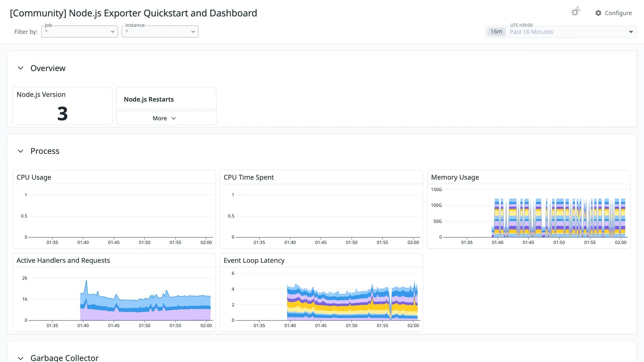
Task: Click the dashboard title text
Action: pos(133,13)
